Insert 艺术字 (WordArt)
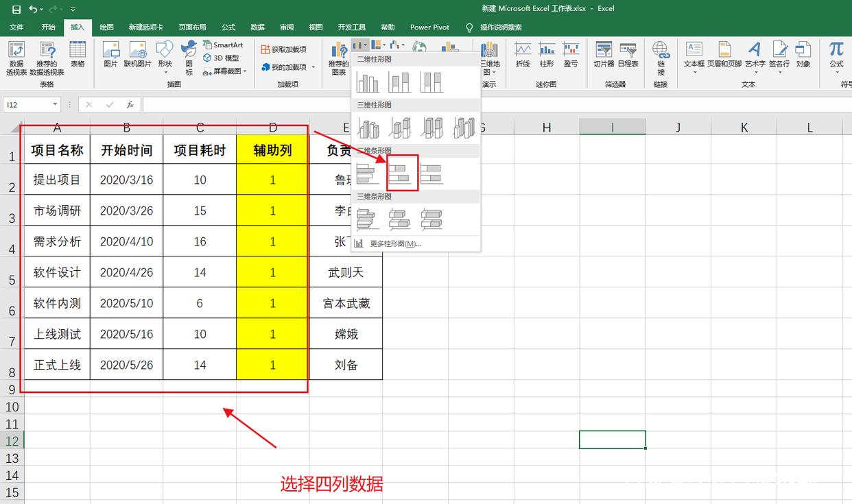 [754, 55]
